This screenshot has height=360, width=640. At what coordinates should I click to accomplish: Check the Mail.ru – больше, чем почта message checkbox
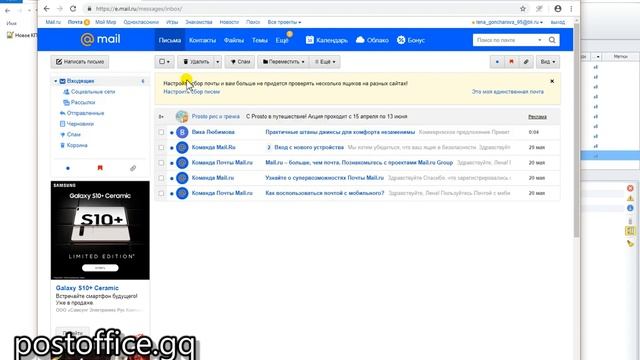point(161,163)
